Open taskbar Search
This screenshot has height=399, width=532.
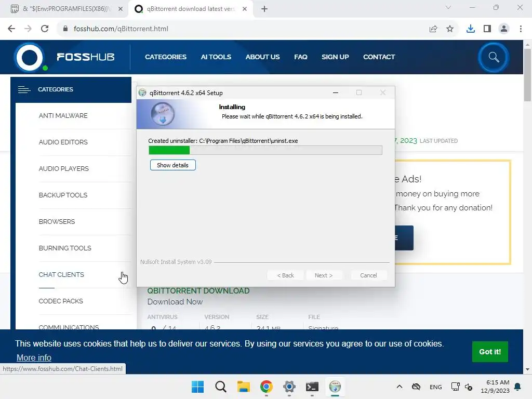[220, 387]
